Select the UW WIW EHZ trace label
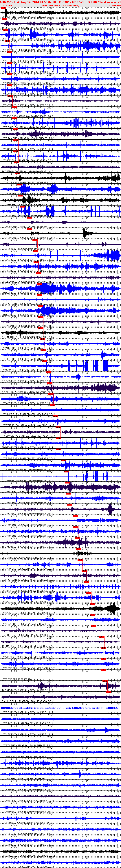This screenshot has height=868, width=121. pos(27,845)
